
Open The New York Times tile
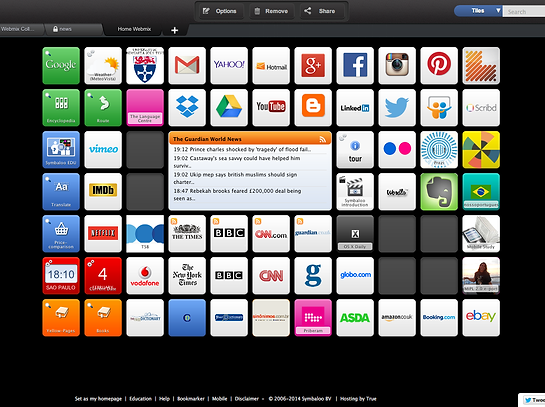pos(187,276)
